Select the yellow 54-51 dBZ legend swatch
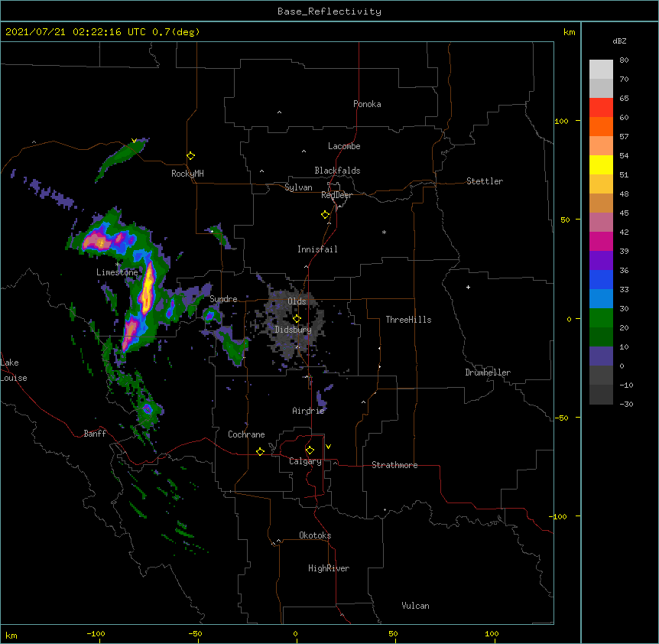The height and width of the screenshot is (644, 659). pyautogui.click(x=601, y=164)
